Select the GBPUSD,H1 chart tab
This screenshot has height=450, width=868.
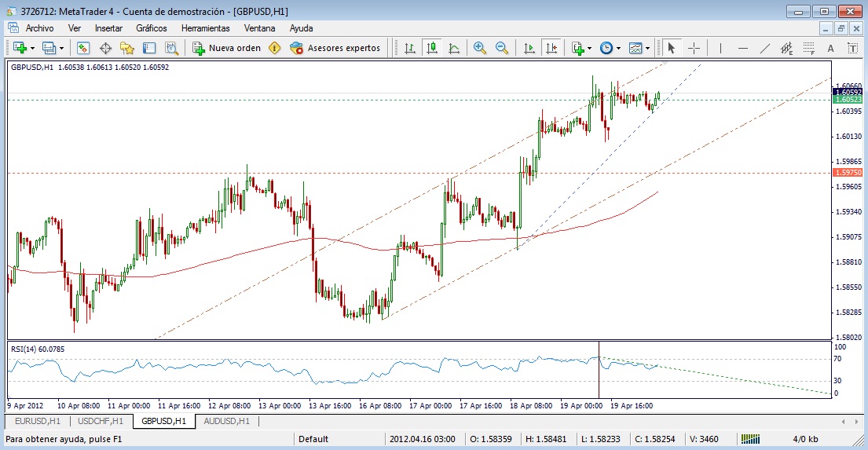(164, 421)
